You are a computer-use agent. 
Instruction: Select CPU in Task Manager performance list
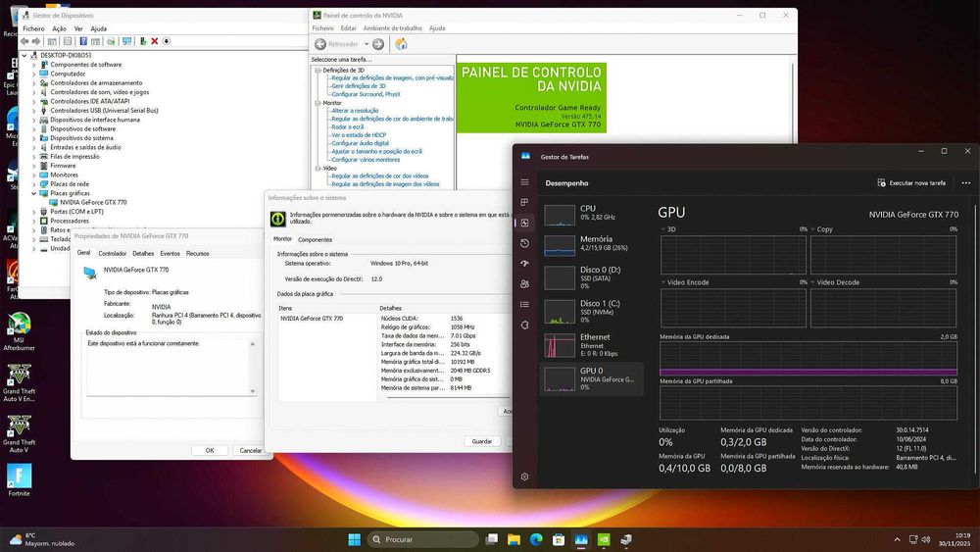click(591, 213)
